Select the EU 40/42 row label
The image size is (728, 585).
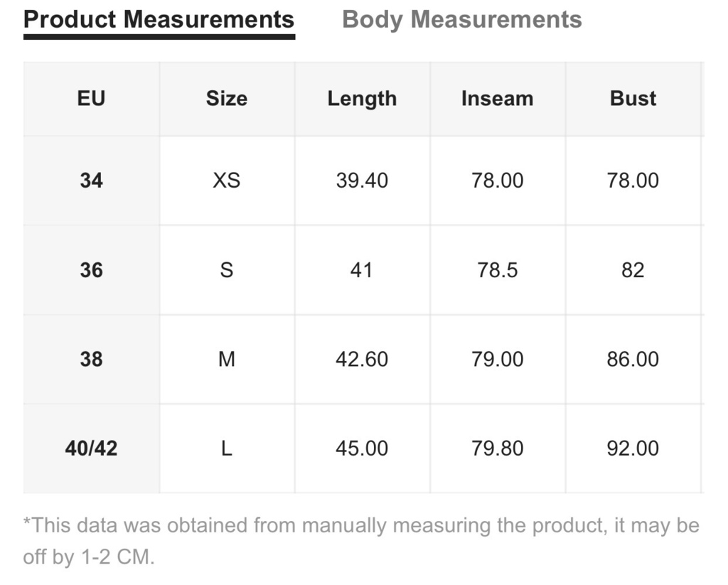pos(92,449)
